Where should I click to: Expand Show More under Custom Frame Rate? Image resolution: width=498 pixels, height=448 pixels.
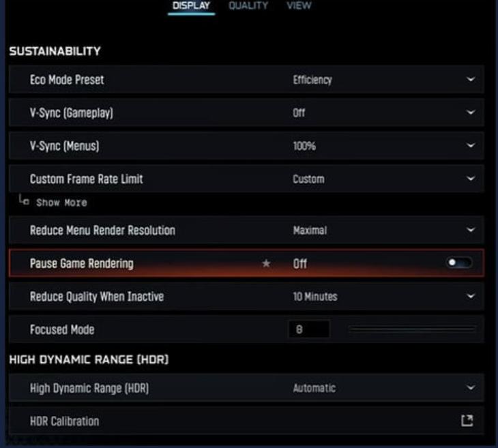click(61, 203)
